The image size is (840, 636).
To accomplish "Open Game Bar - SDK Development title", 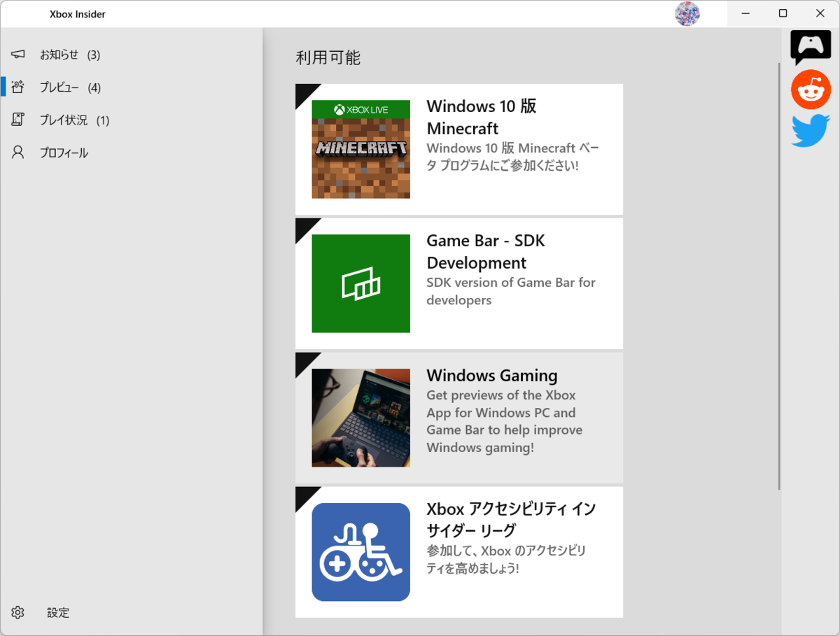I will [486, 252].
